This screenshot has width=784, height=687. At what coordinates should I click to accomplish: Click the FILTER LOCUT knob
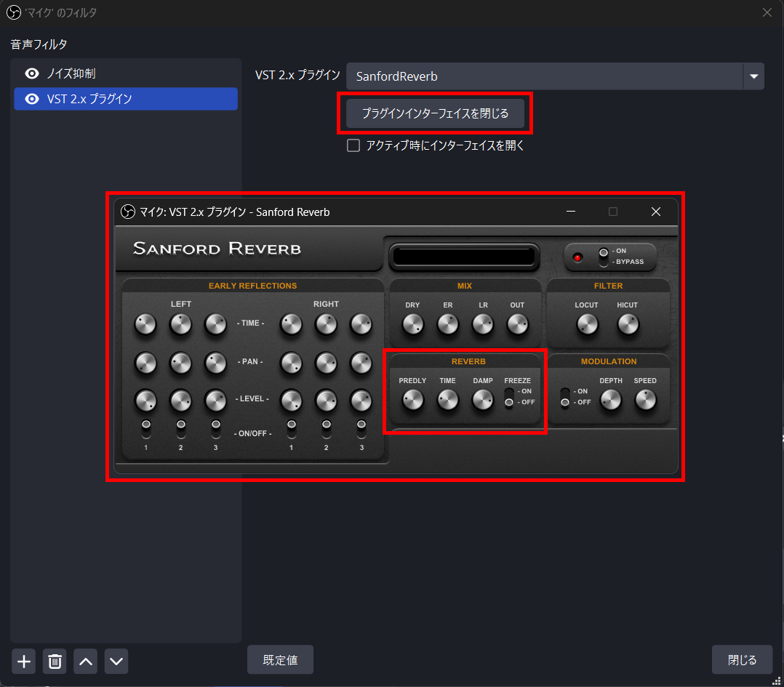[588, 324]
